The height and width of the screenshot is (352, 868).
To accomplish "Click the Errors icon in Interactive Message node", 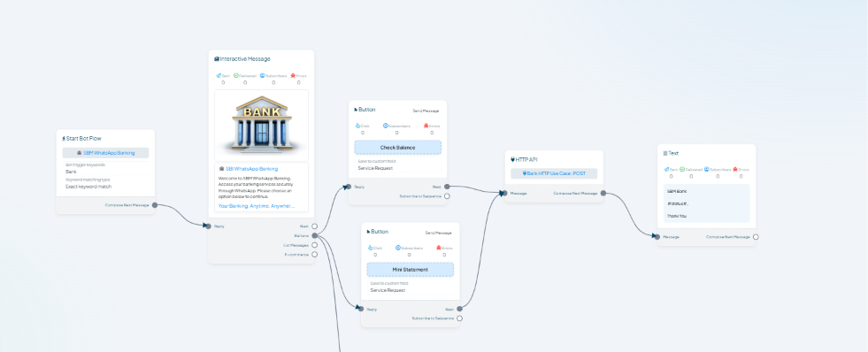I will (293, 76).
